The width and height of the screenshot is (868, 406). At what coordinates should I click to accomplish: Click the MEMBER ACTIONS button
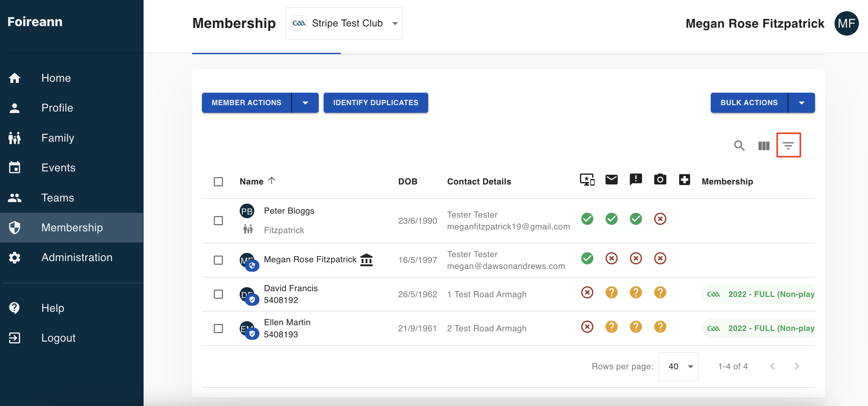click(x=246, y=103)
